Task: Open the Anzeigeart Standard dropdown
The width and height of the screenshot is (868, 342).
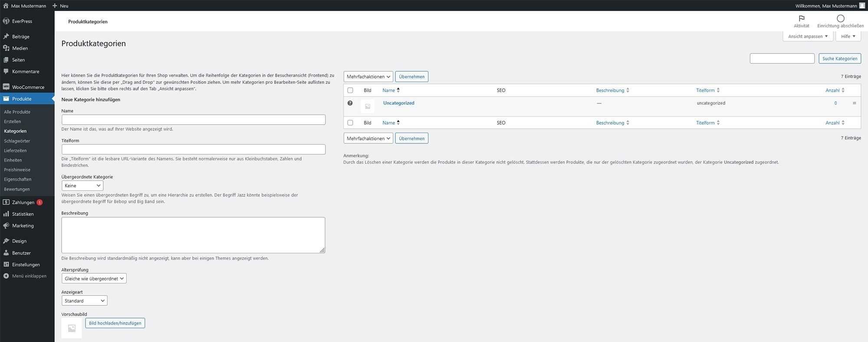Action: (x=84, y=301)
